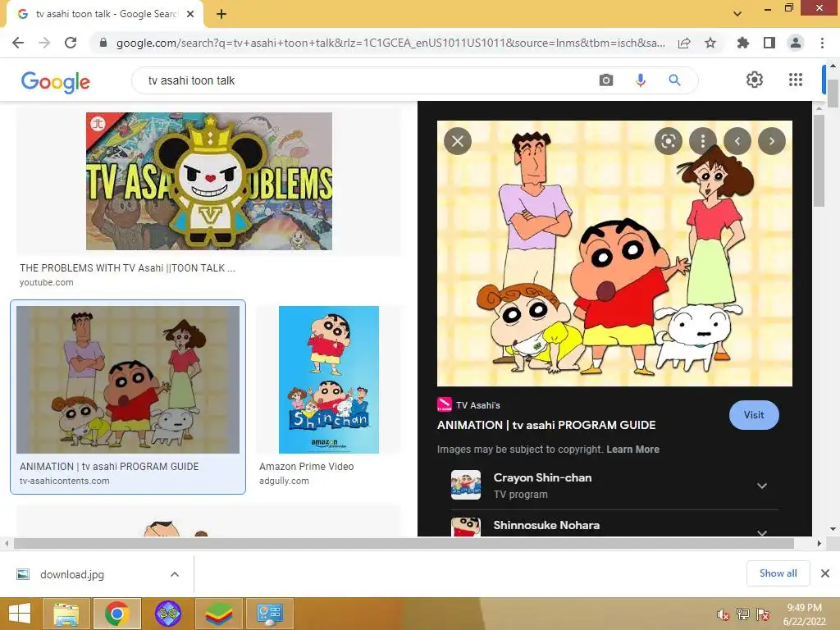This screenshot has width=840, height=630.
Task: Bookmark this page with star icon
Action: (x=710, y=43)
